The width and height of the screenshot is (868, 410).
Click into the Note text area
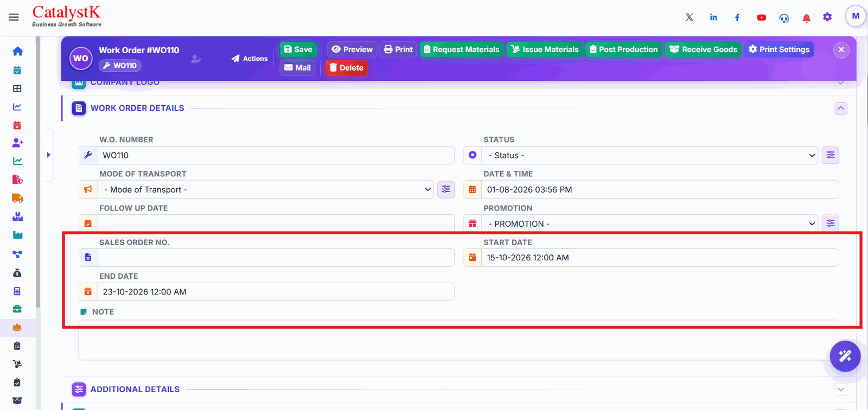pos(458,340)
